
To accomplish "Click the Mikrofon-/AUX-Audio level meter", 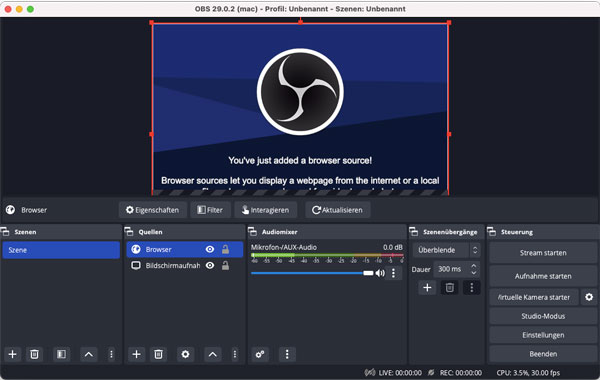I will pyautogui.click(x=327, y=255).
